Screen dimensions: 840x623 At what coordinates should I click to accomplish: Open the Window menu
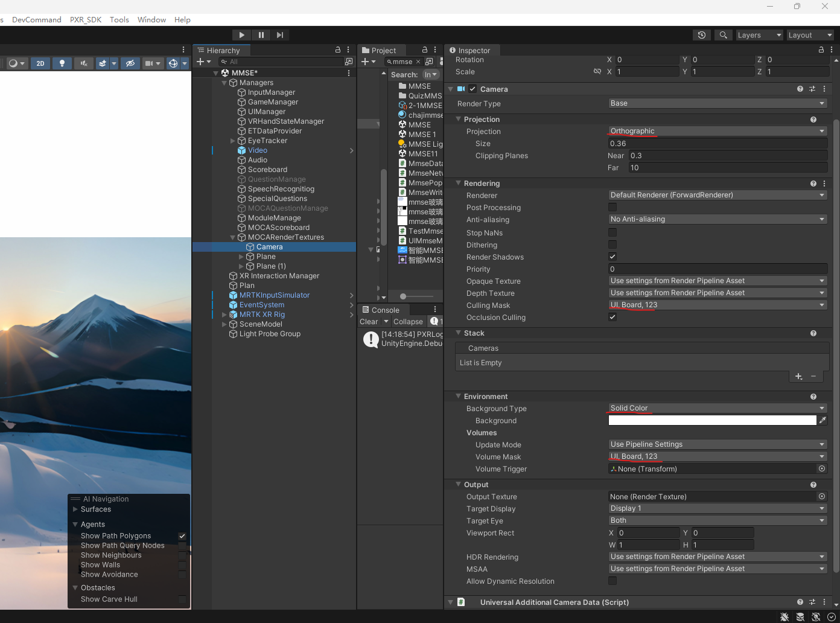click(x=151, y=19)
